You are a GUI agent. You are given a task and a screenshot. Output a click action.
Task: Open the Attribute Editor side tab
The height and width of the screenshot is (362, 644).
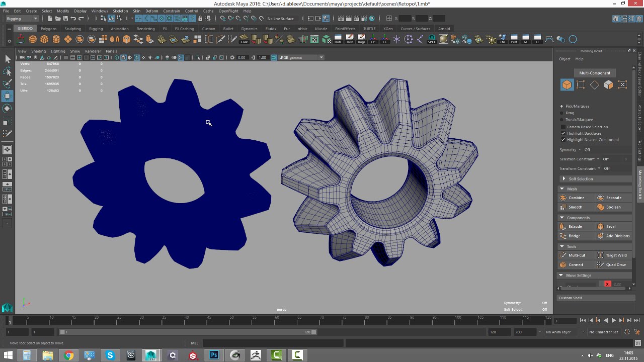coord(640,118)
